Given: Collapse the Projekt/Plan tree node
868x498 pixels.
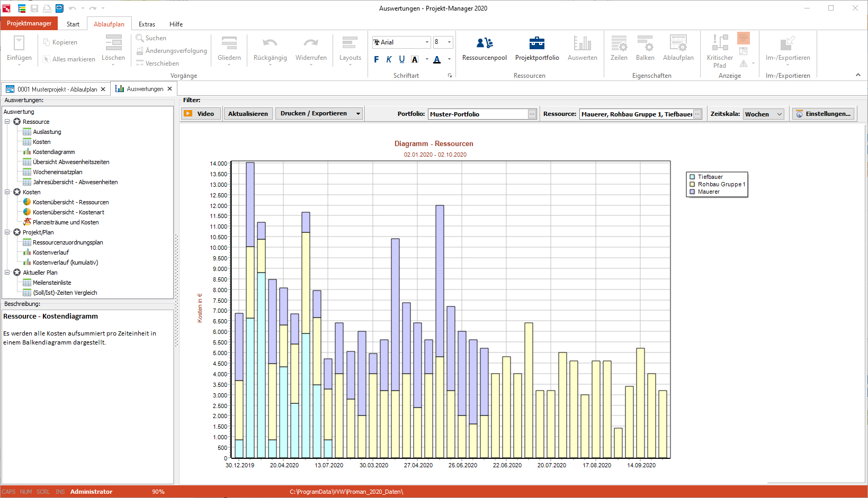Looking at the screenshot, I should click(x=7, y=232).
